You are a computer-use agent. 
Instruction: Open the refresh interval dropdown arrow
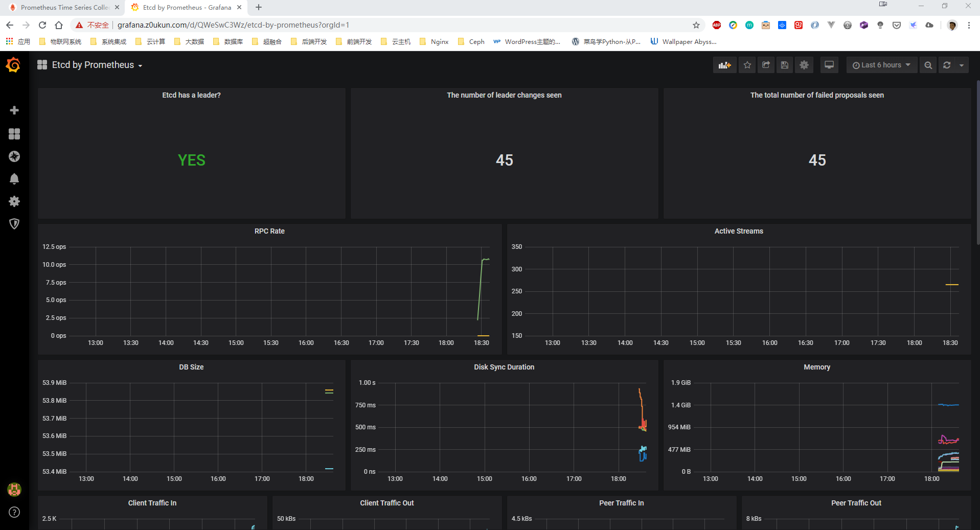click(962, 65)
